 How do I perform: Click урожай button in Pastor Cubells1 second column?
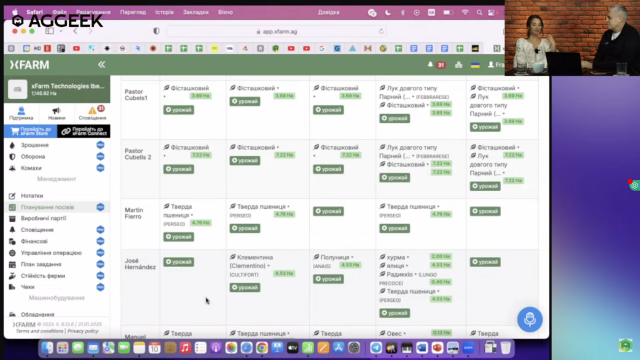coord(245,101)
